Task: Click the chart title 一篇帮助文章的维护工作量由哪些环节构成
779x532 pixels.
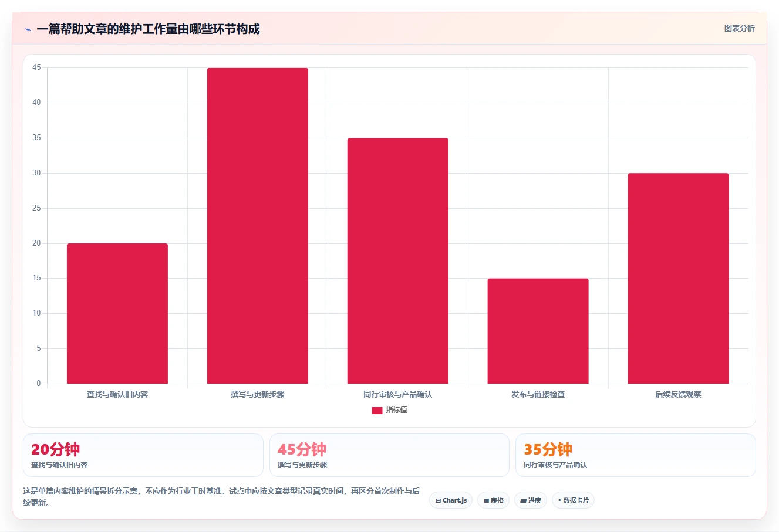Action: [x=148, y=29]
